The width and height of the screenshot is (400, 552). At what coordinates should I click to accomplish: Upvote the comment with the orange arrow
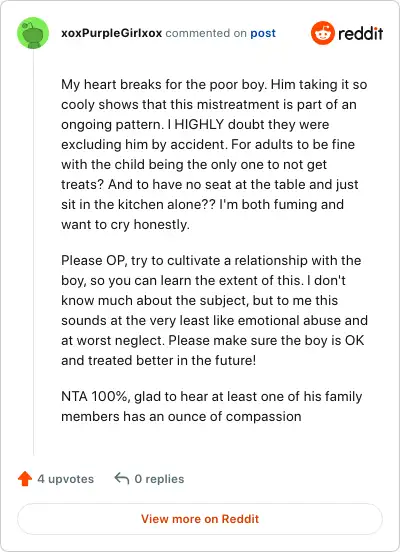click(25, 479)
